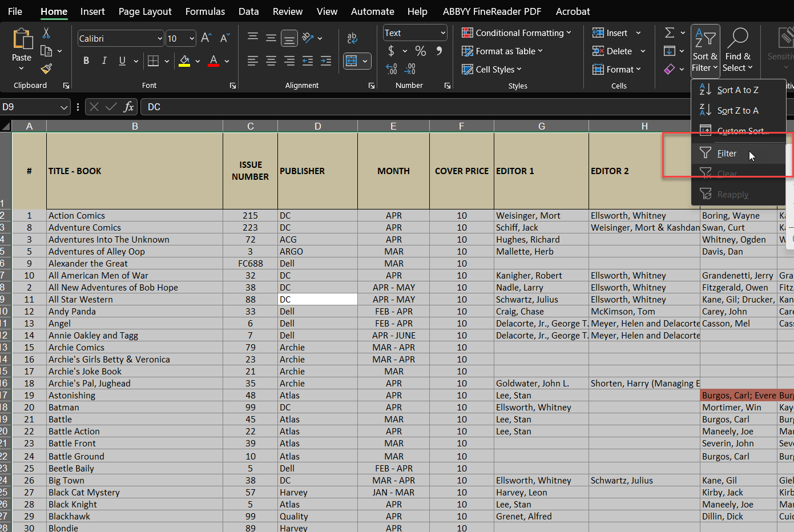The height and width of the screenshot is (532, 794).
Task: Click the Increase Indent icon
Action: coord(326,61)
